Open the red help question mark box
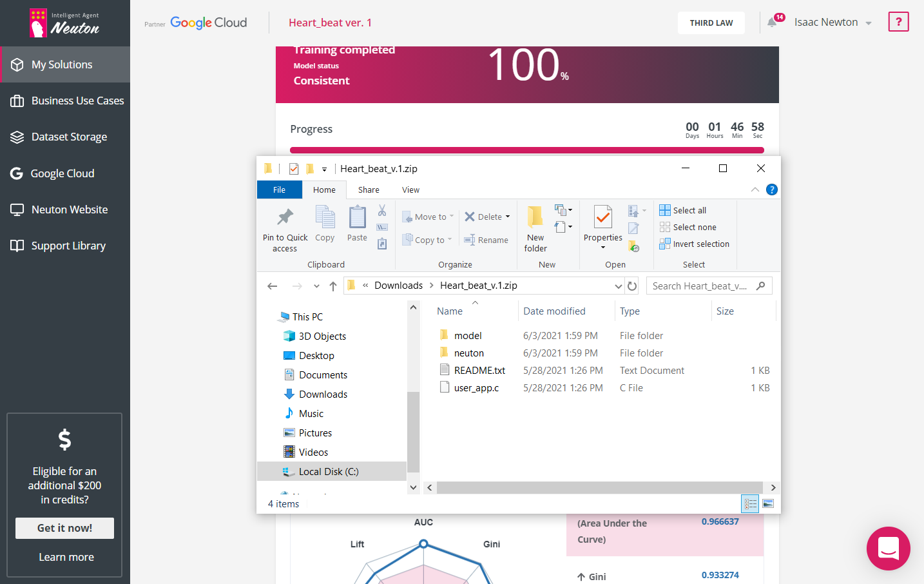Screen dimensions: 924x584 click(x=898, y=22)
